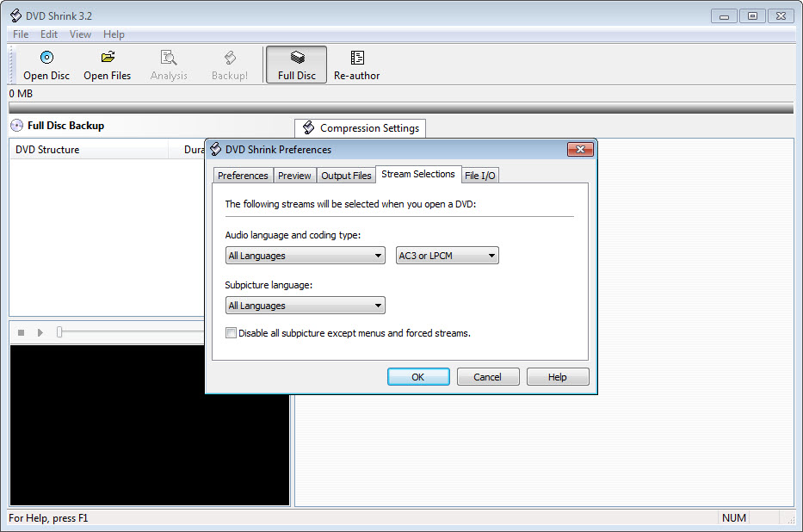Switch to the Output Files tab
The width and height of the screenshot is (803, 532).
click(x=346, y=175)
